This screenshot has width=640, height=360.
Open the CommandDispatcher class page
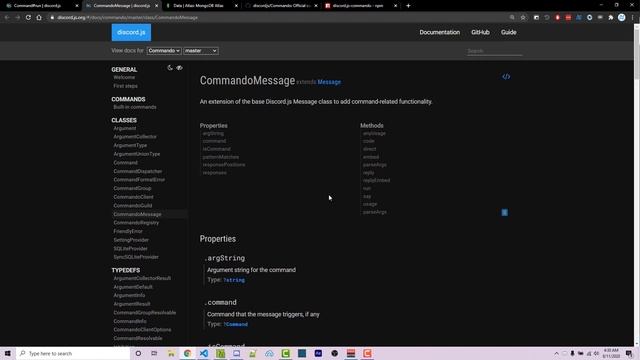point(138,171)
